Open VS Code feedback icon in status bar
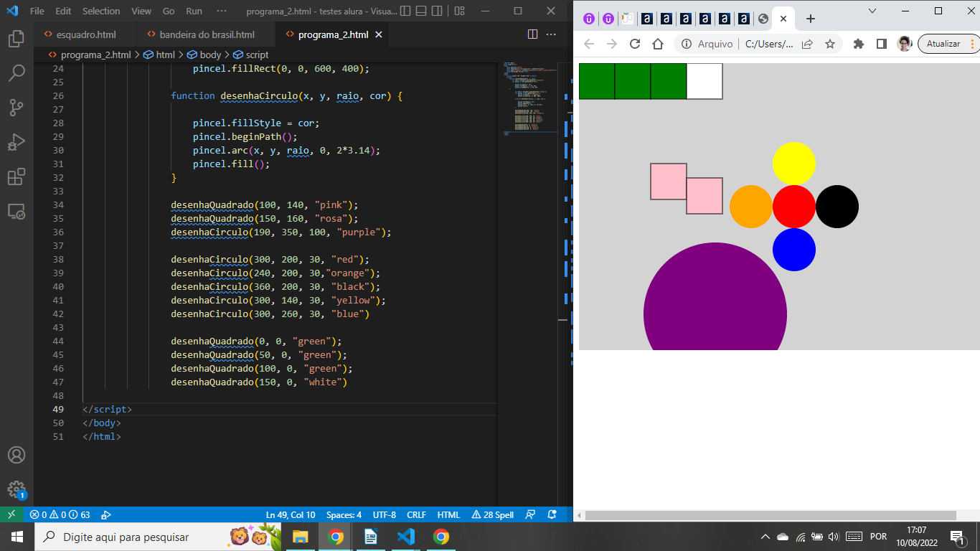The image size is (980, 551). 530,514
